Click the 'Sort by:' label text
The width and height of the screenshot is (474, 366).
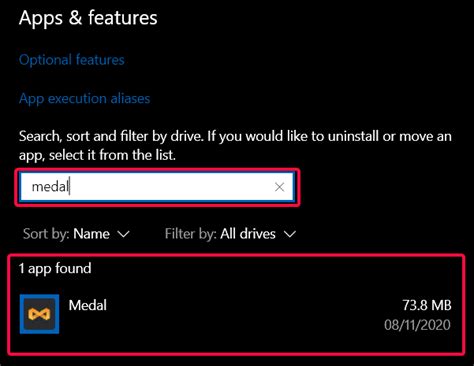(46, 234)
